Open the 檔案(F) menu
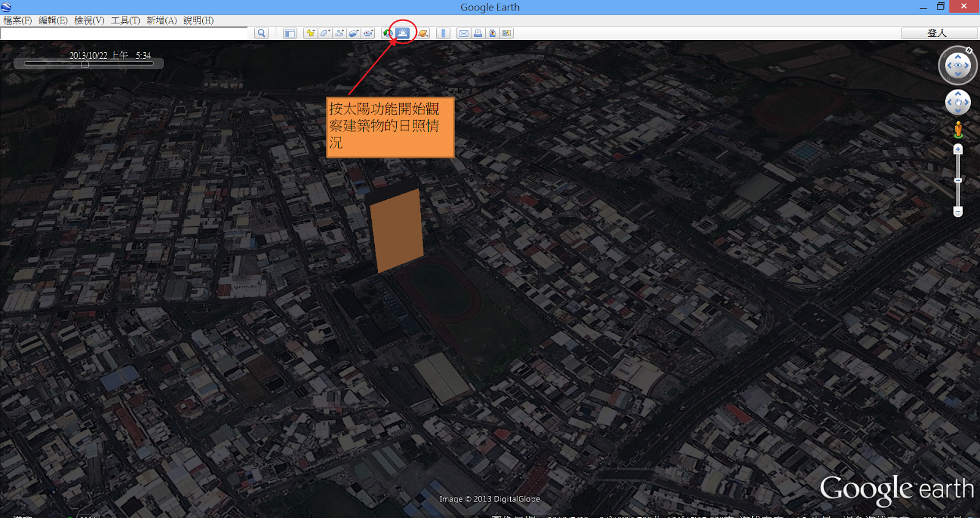 coord(18,20)
